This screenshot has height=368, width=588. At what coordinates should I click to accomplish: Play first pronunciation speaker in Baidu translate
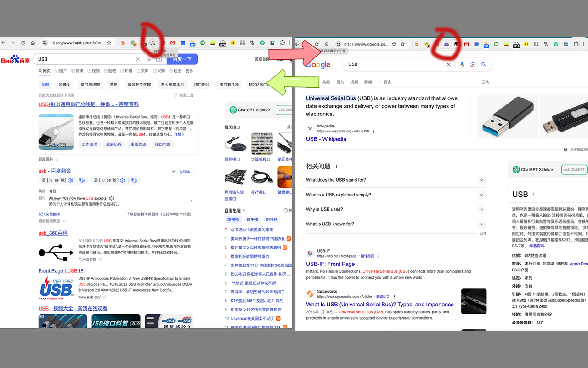pos(70,180)
